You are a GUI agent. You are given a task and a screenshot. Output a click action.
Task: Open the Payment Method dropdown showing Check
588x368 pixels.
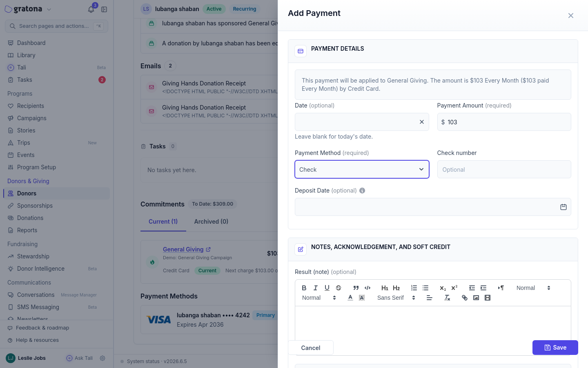[362, 169]
